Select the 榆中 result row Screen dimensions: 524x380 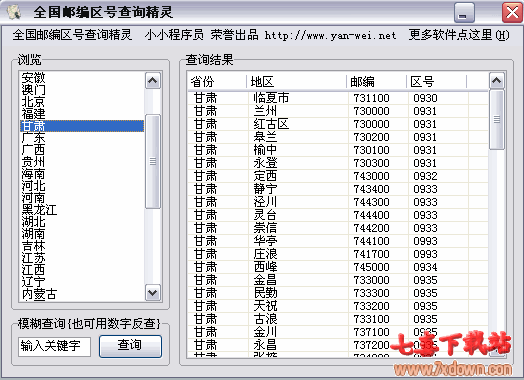(338, 150)
